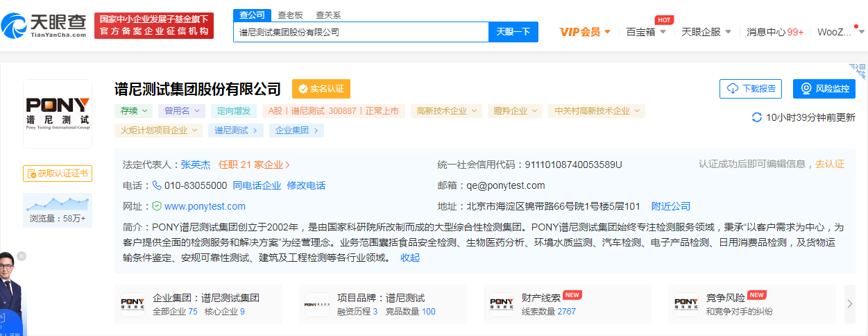Open the 谱尼测试 tag link
The height and width of the screenshot is (336, 868).
(236, 130)
